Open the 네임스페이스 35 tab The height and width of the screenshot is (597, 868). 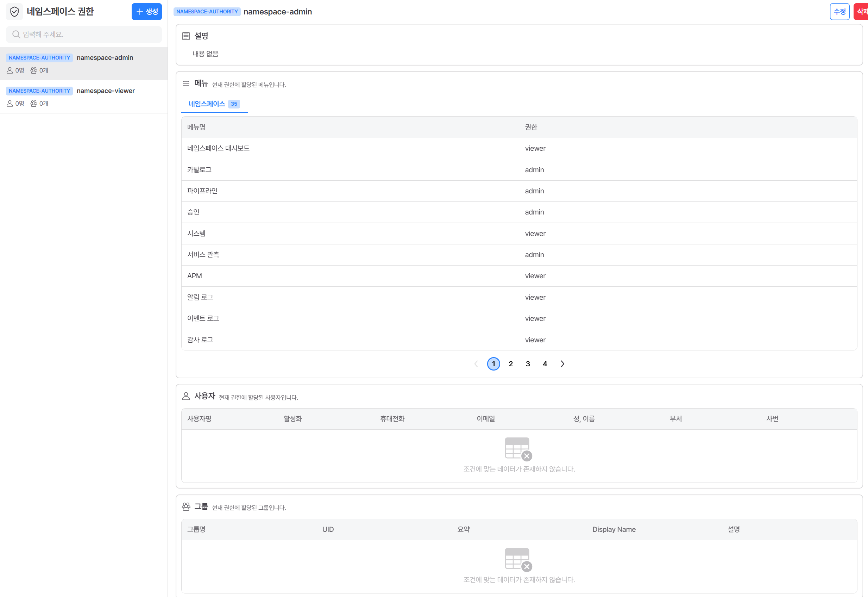tap(214, 104)
